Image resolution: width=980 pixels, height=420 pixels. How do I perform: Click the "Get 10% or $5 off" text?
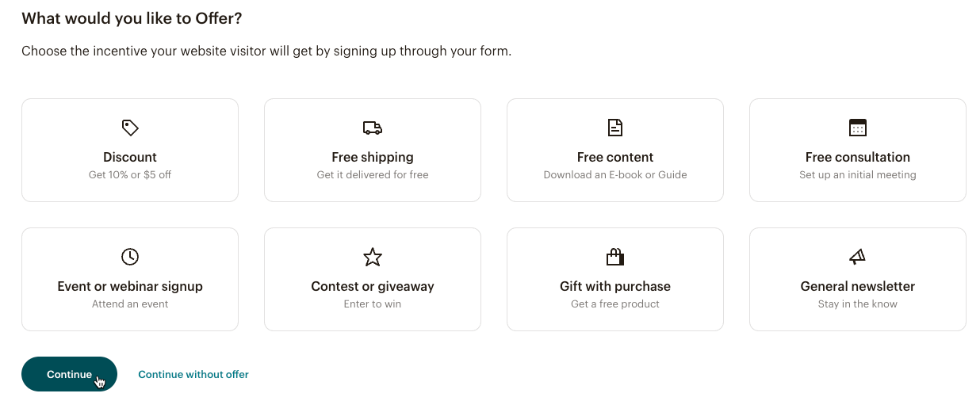(130, 175)
